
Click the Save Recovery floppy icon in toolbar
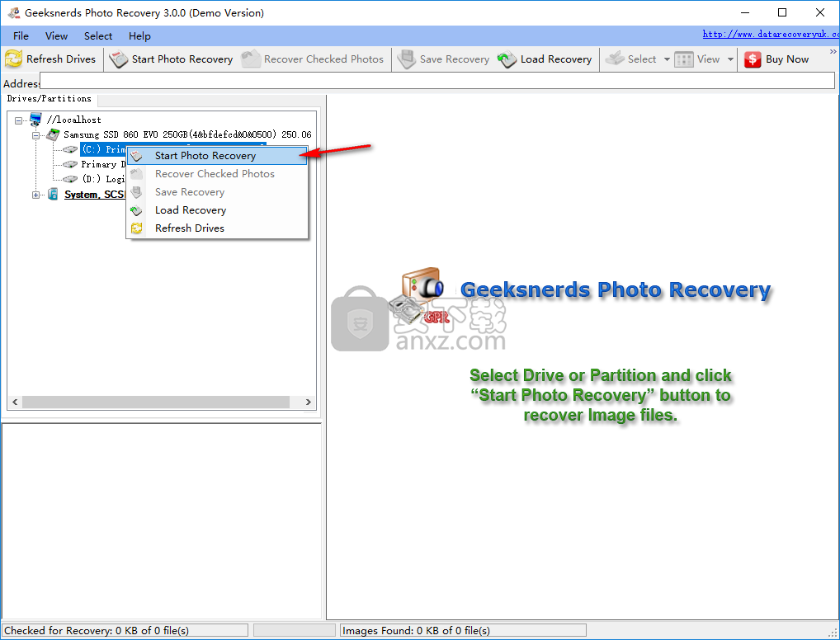[407, 59]
